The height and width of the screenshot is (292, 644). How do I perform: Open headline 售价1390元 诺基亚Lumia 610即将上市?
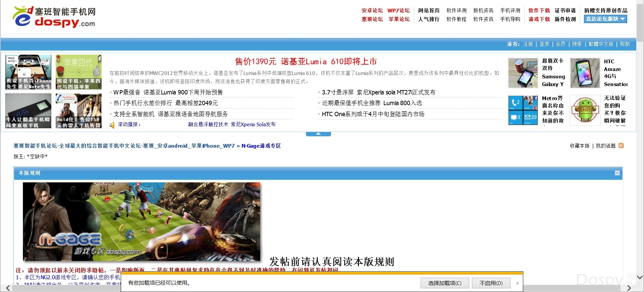tap(306, 62)
